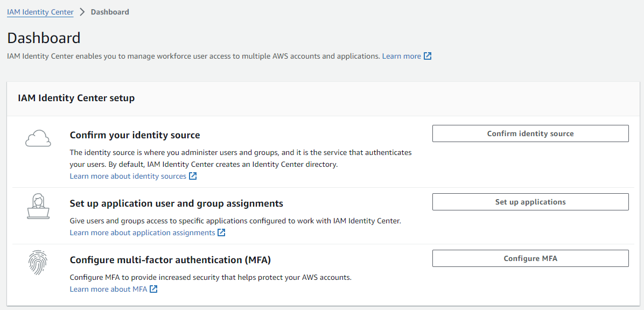Click the Configure MFA button
The image size is (644, 310).
pos(530,258)
